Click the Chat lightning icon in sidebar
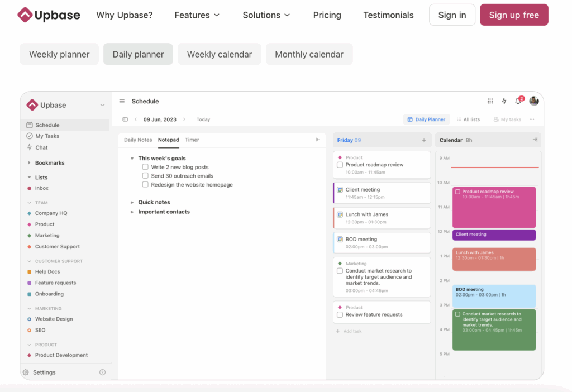Viewport: 572px width, 392px height. coord(30,147)
